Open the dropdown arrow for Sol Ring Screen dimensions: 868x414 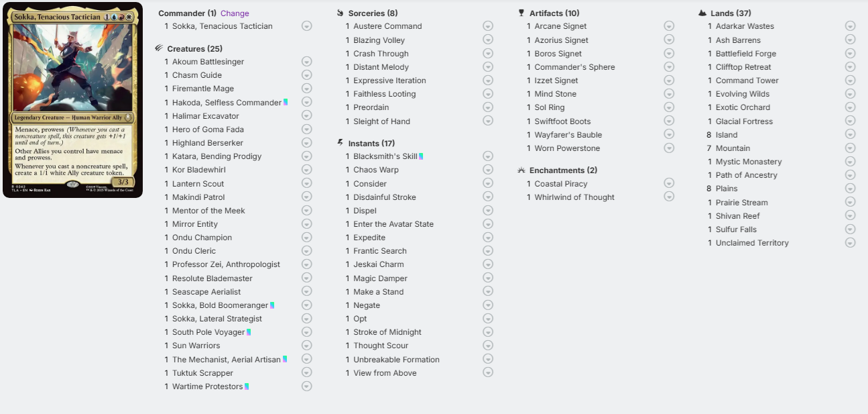[x=669, y=107]
